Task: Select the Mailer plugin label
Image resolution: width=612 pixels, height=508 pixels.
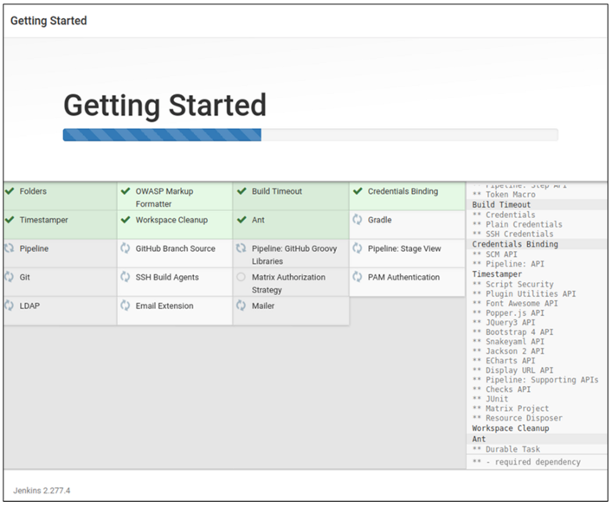Action: (263, 306)
